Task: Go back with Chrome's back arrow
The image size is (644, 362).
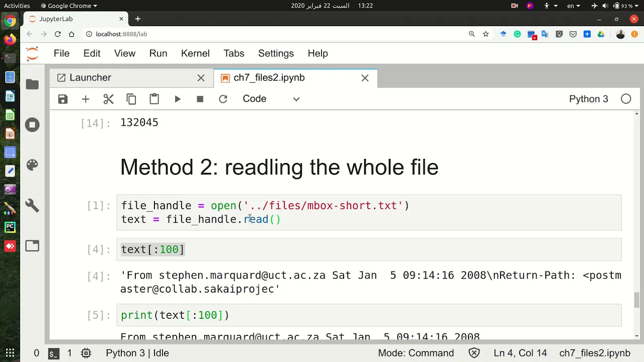Action: (30, 34)
